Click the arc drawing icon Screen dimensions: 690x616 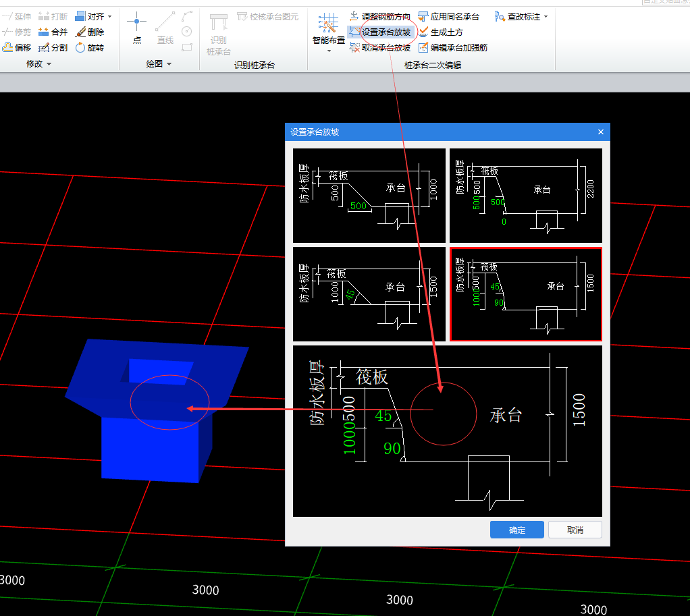tap(187, 16)
